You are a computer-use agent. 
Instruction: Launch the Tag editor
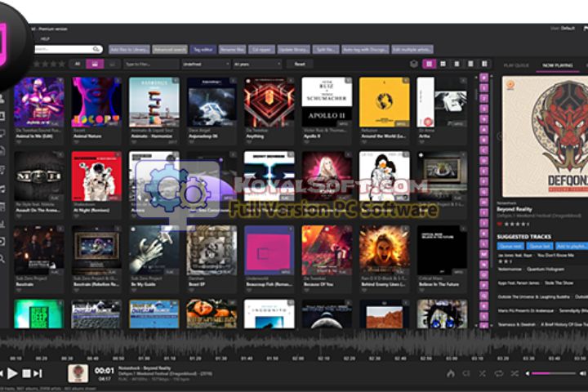tap(203, 50)
